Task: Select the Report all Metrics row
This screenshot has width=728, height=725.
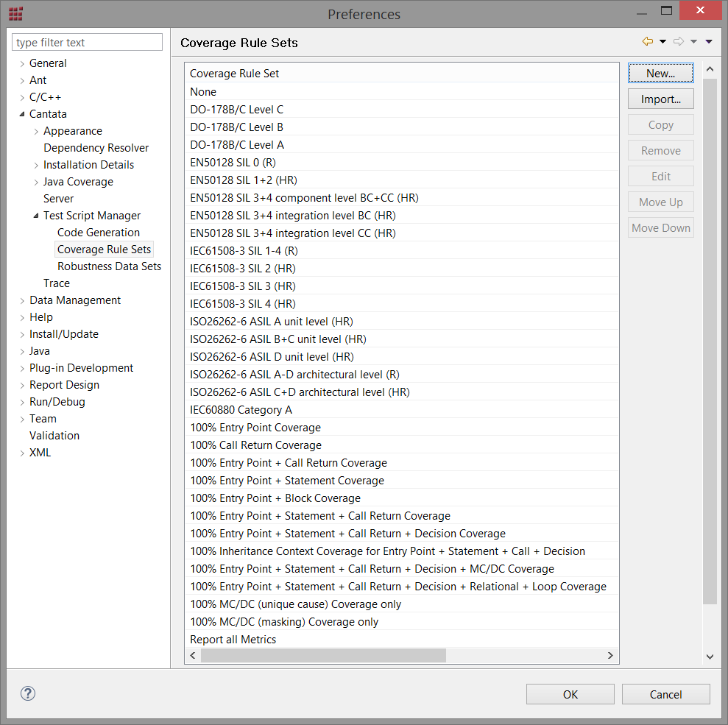Action: [402, 639]
